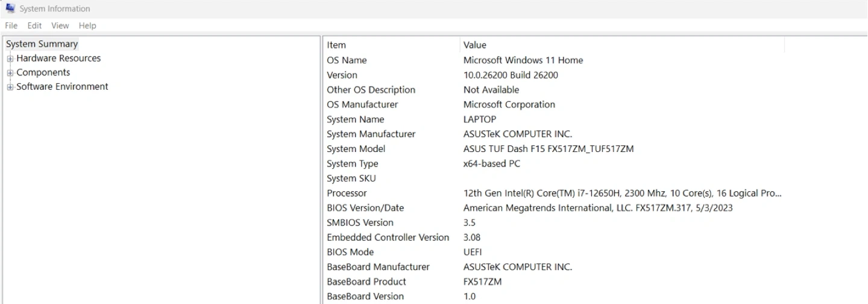Select the BIOS Mode row
This screenshot has width=868, height=304.
point(350,252)
